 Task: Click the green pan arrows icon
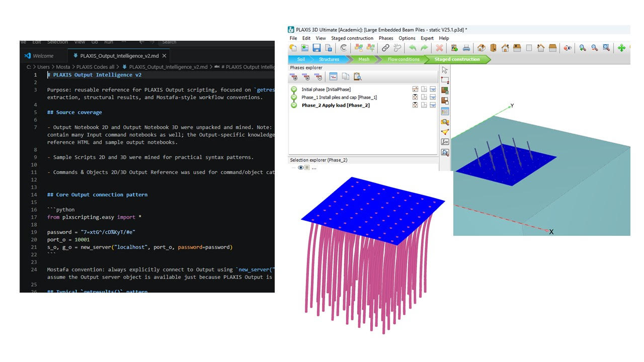621,48
